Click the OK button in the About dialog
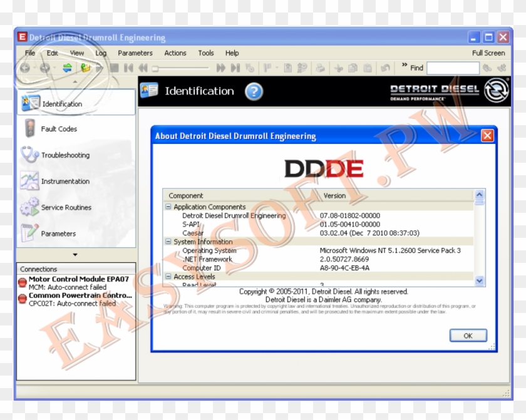 pos(468,335)
